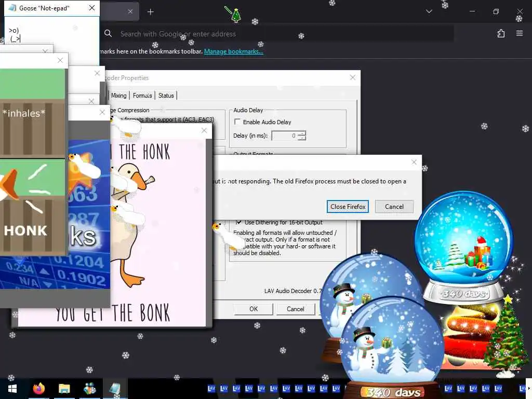Switch to the Formats tab
Screen dimensions: 532x399
tap(142, 96)
